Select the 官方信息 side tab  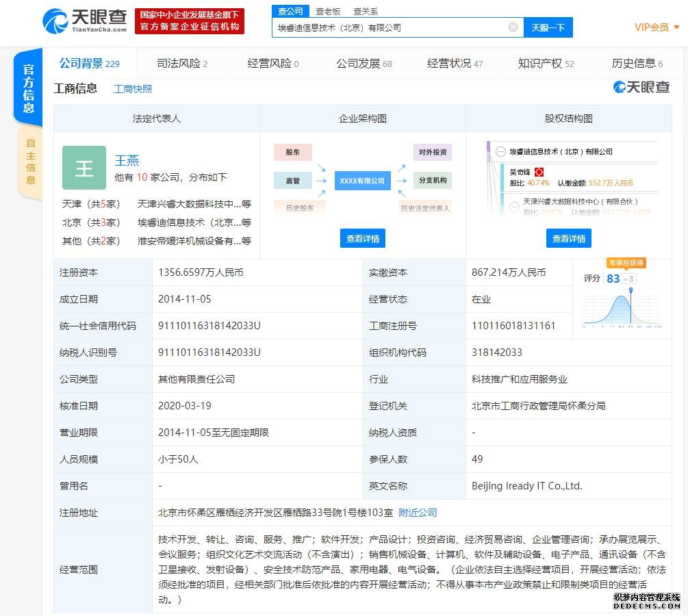[29, 88]
